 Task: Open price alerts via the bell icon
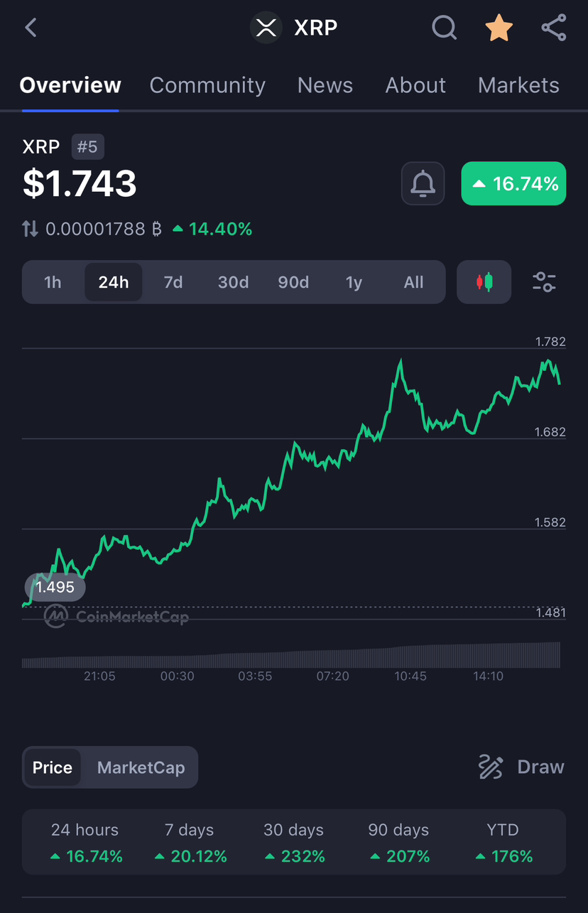pyautogui.click(x=423, y=183)
